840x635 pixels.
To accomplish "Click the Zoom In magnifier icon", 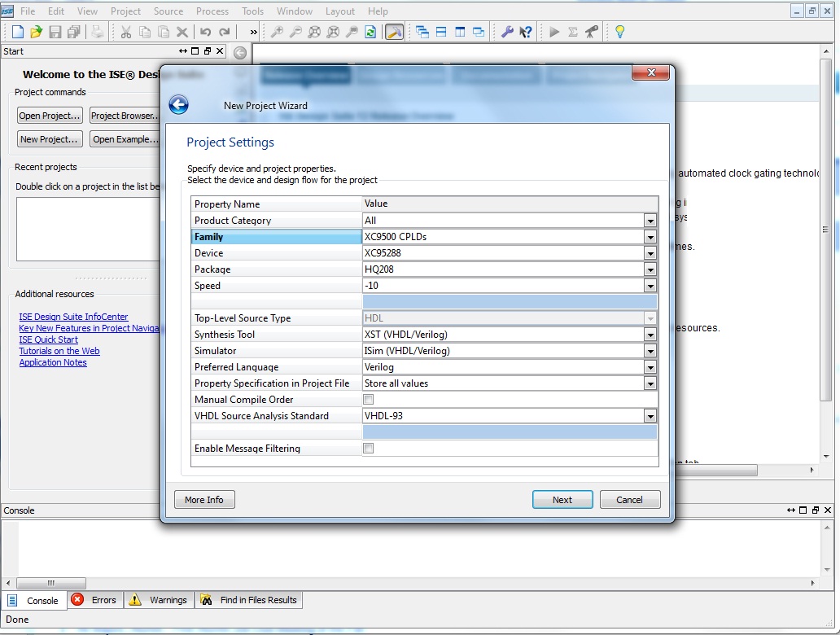I will coord(277,32).
